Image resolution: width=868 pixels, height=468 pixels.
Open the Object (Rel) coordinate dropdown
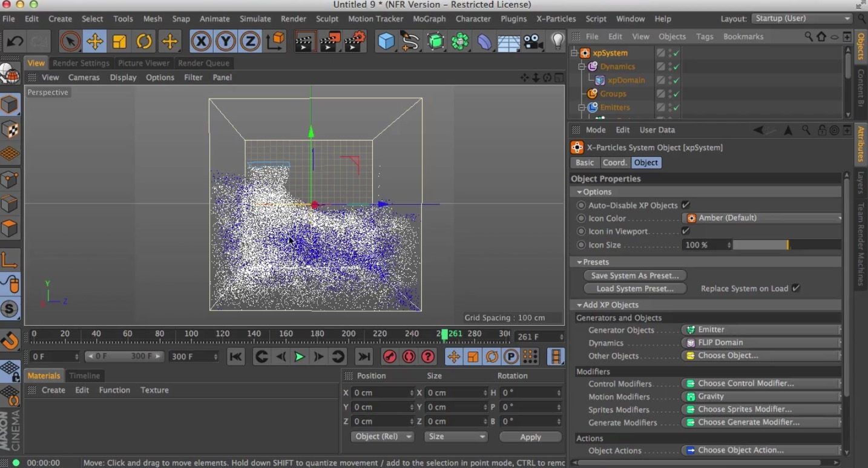tap(382, 437)
